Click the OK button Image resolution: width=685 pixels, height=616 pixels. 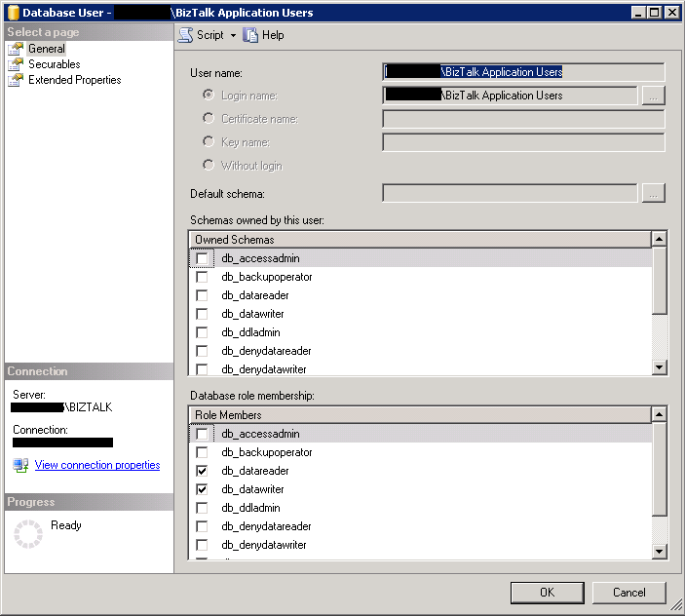(x=547, y=592)
